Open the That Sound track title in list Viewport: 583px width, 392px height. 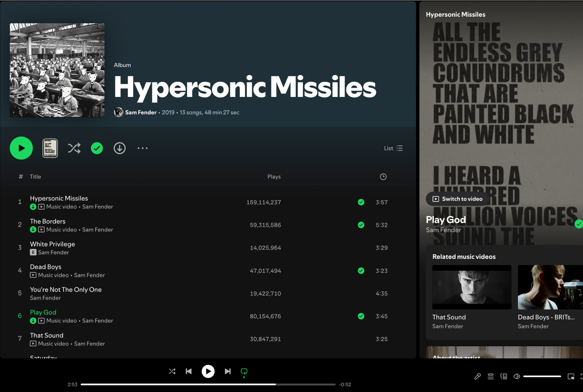point(47,335)
